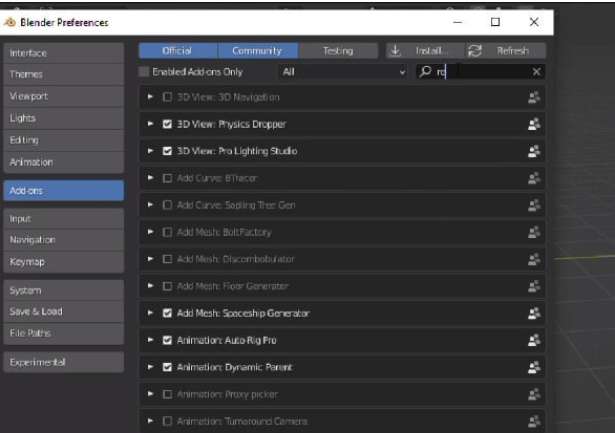
Task: Click the Install add-on button
Action: tap(425, 51)
